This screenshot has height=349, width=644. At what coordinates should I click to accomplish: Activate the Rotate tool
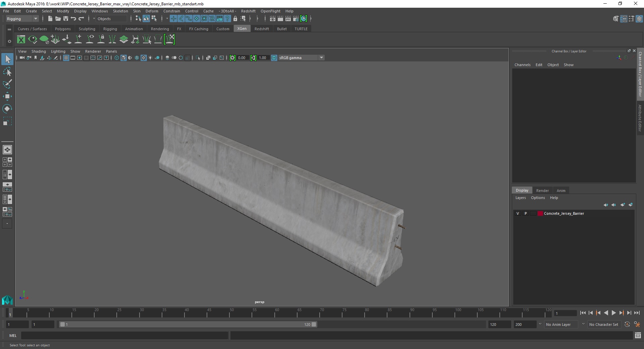pos(7,108)
